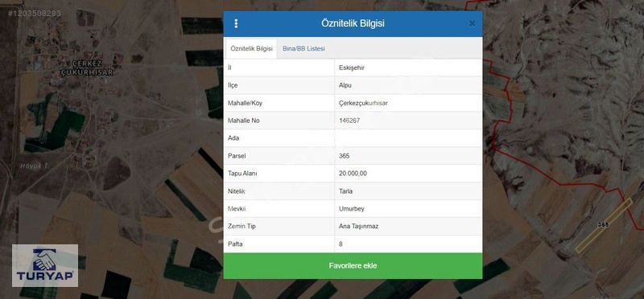Click the Pafta value 8
This screenshot has height=299, width=644.
click(341, 244)
